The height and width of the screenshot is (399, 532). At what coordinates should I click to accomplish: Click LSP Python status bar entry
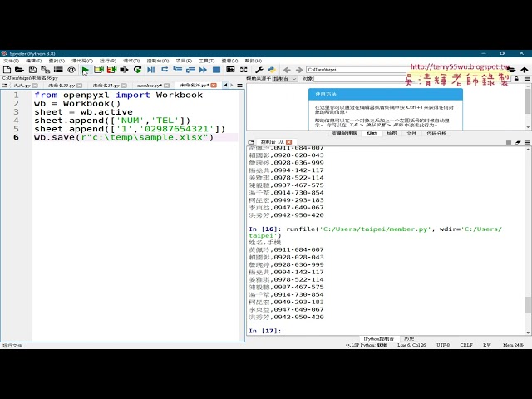(x=367, y=345)
